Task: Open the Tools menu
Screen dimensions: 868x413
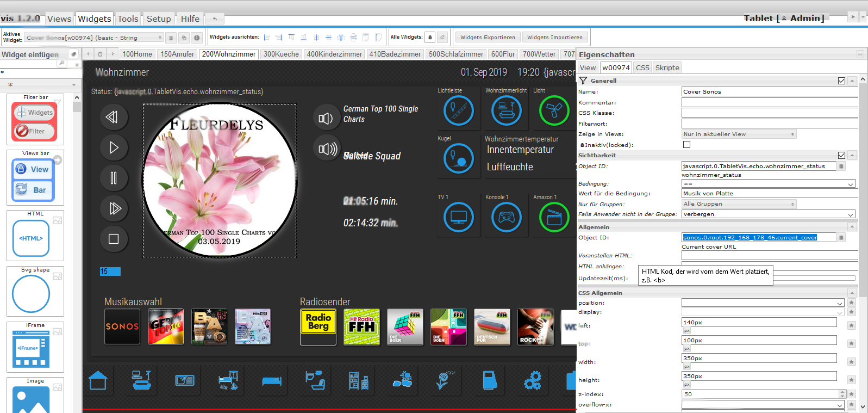Action: 128,19
